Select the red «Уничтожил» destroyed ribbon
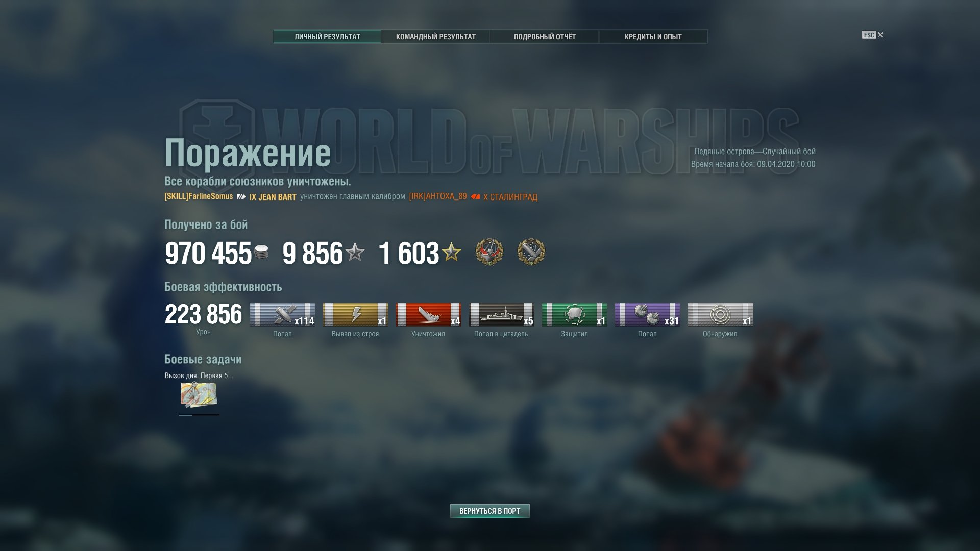The height and width of the screenshot is (551, 980). [428, 314]
